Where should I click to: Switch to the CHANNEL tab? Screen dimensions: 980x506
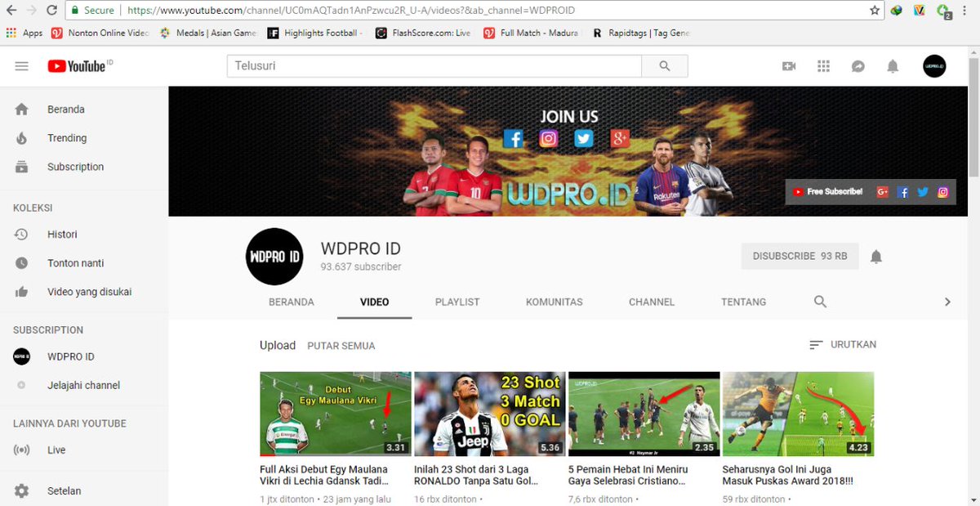(652, 302)
